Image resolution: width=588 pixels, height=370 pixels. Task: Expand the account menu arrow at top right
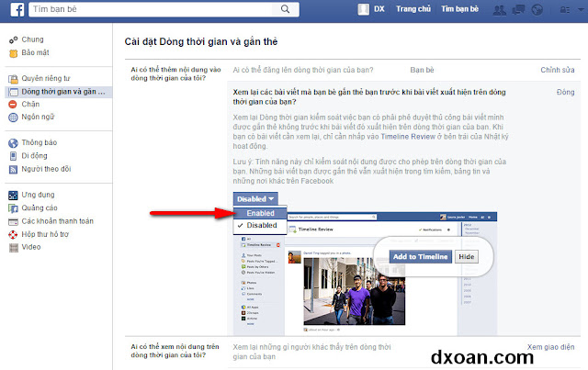point(582,10)
